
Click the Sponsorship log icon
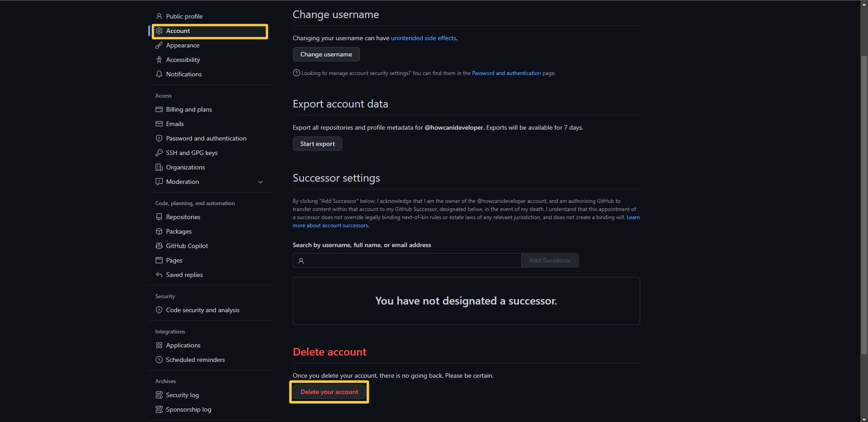(x=159, y=409)
